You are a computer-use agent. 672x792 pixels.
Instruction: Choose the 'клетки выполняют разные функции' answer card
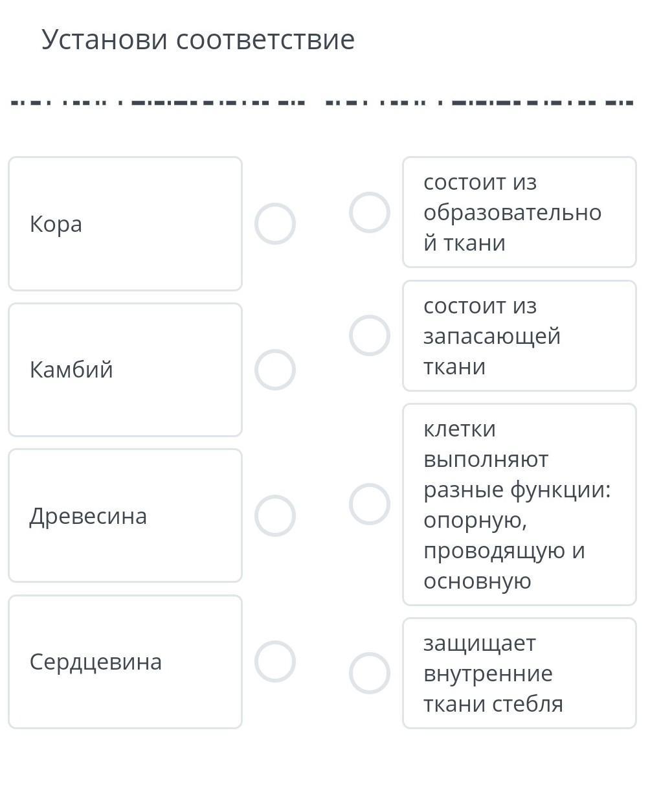point(519,504)
